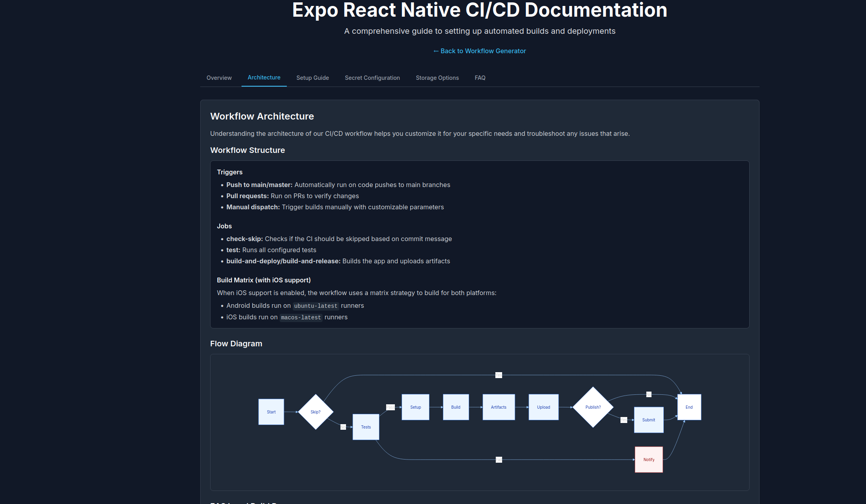Image resolution: width=866 pixels, height=504 pixels.
Task: Click the 'Workflow Architecture' heading
Action: coord(262,116)
